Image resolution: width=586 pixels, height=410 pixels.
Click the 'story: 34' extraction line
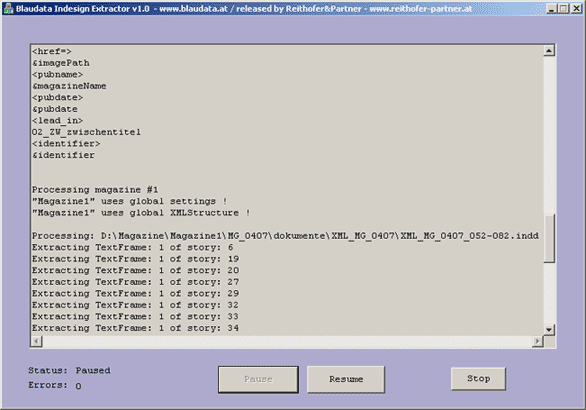point(135,328)
